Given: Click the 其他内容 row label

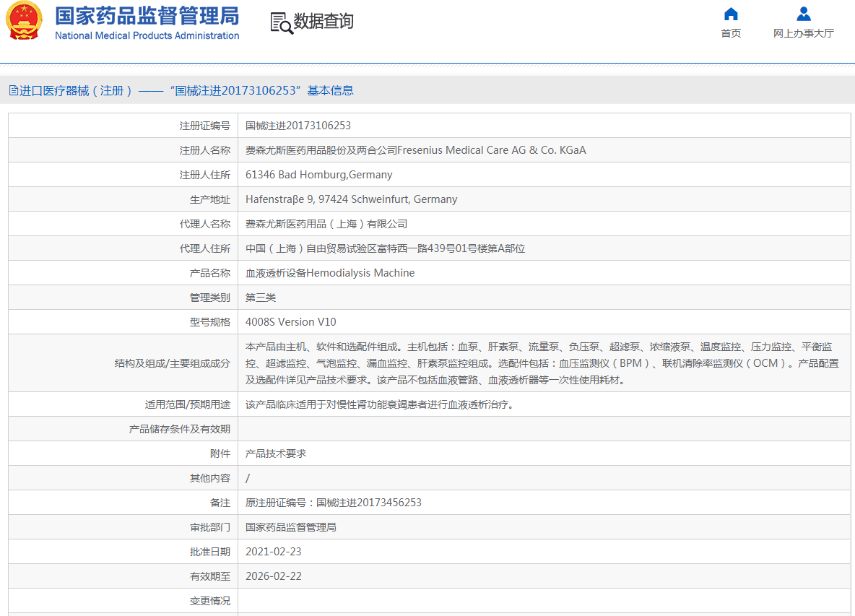Looking at the screenshot, I should [x=210, y=478].
